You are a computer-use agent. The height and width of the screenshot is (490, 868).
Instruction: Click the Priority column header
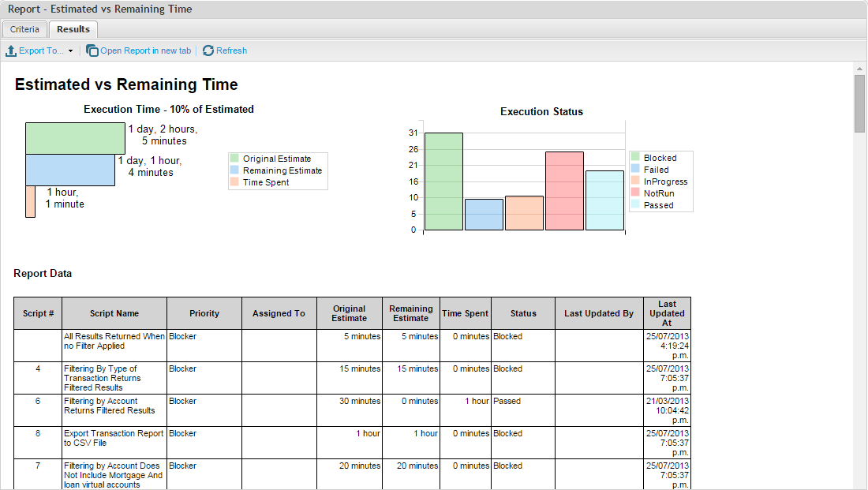point(204,313)
